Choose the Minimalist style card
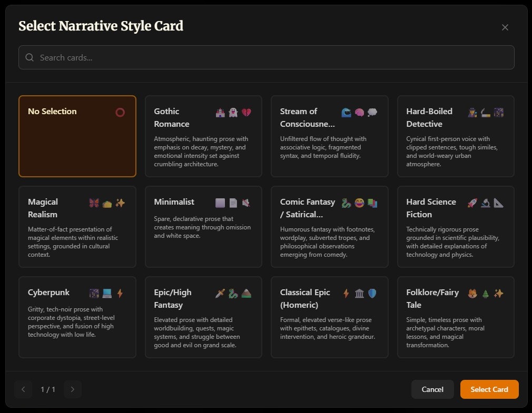The height and width of the screenshot is (413, 532). coord(203,226)
